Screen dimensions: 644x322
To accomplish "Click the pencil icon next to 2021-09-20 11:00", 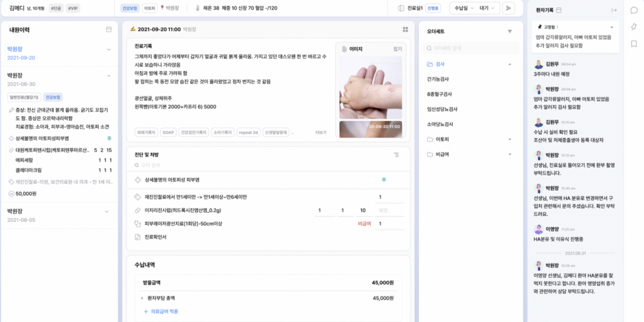I will [133, 29].
